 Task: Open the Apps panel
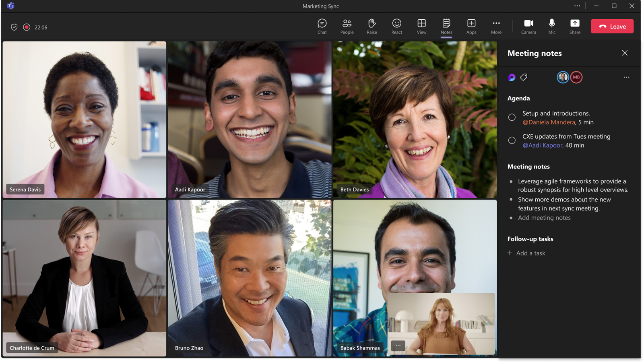[x=471, y=26]
